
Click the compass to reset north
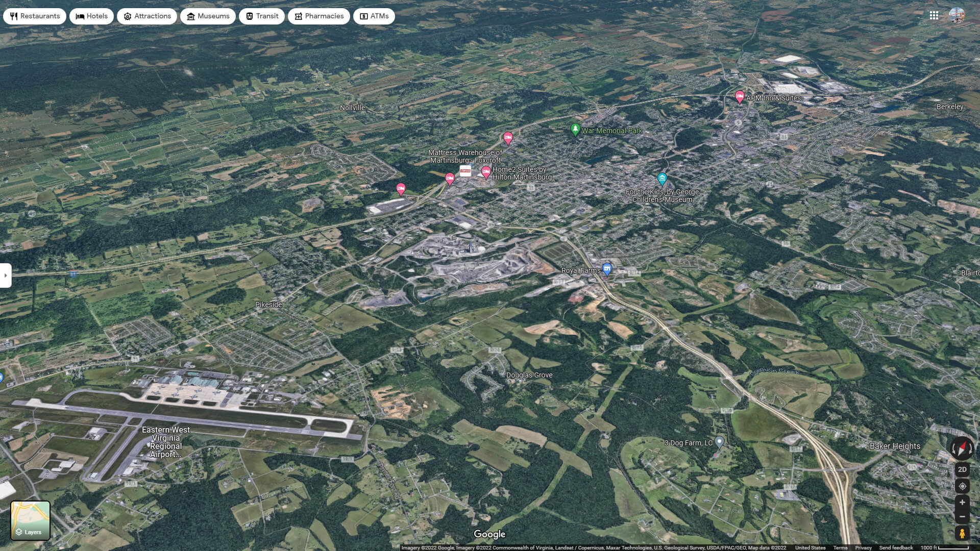962,448
